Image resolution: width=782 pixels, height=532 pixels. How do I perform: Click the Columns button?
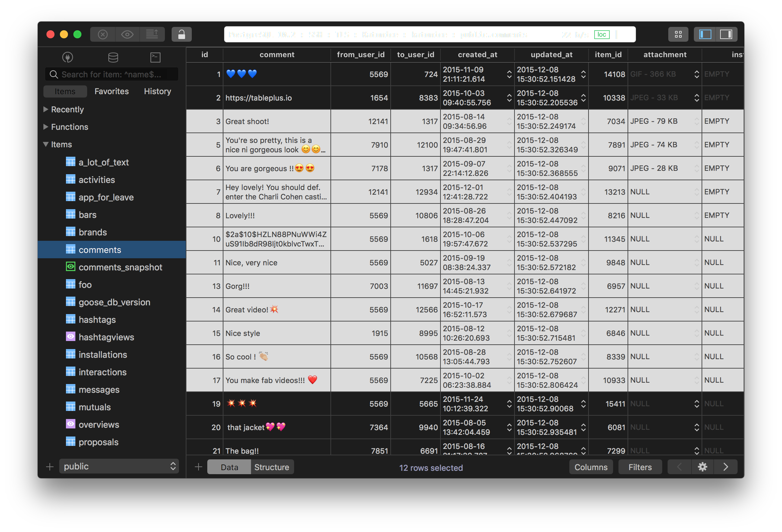[x=591, y=467]
